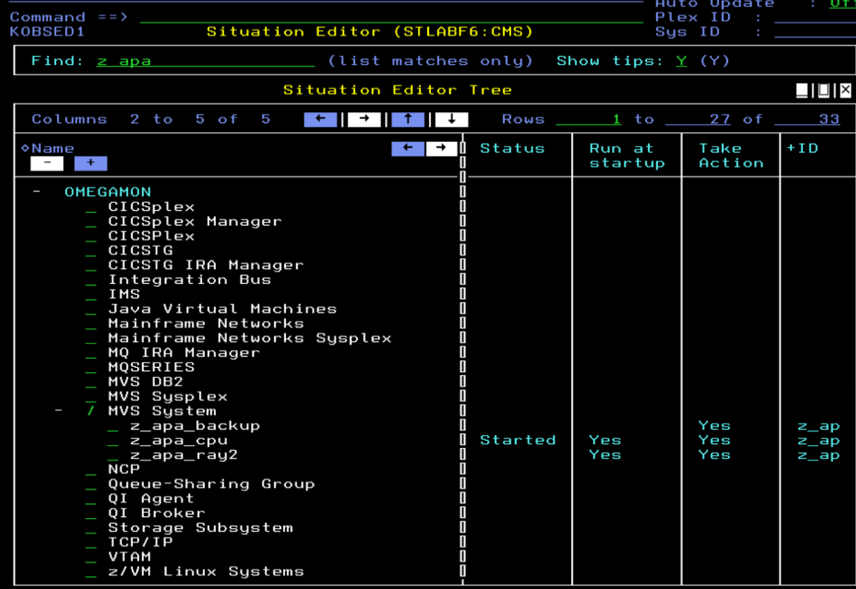The image size is (856, 589).
Task: Collapse all tree nodes with minus button
Action: pos(47,163)
